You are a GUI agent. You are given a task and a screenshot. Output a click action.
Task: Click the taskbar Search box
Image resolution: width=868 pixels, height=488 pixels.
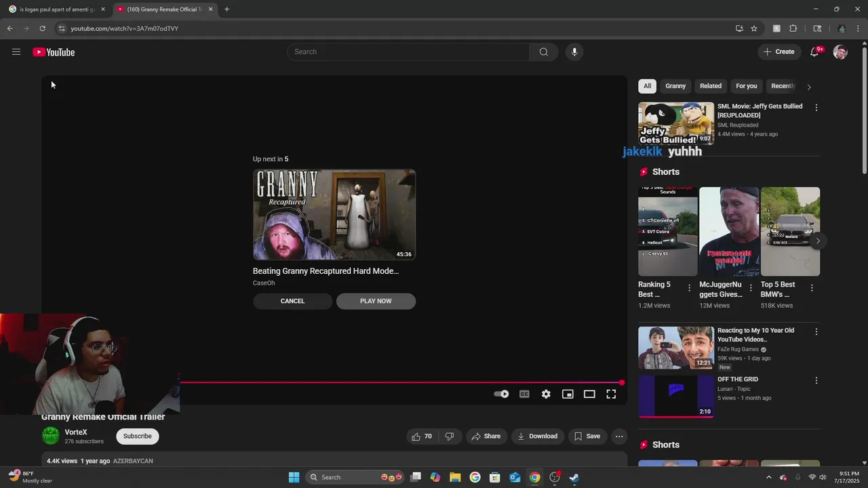click(x=356, y=477)
